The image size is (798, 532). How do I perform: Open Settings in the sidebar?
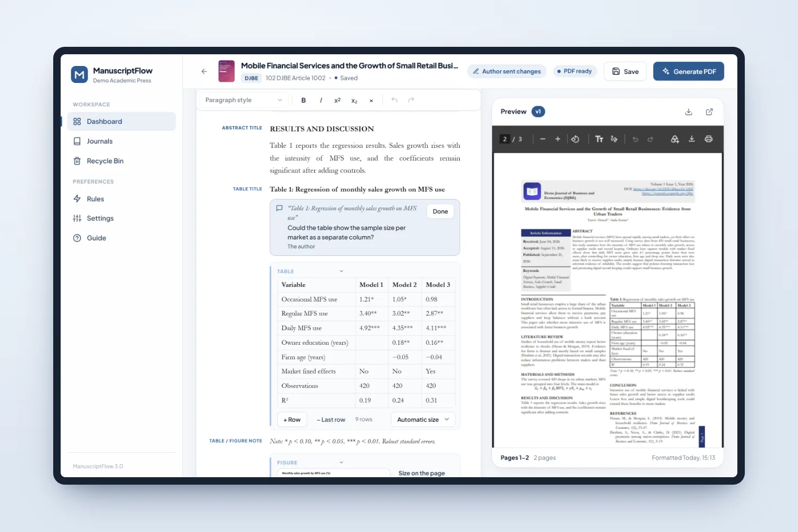[x=121, y=218]
